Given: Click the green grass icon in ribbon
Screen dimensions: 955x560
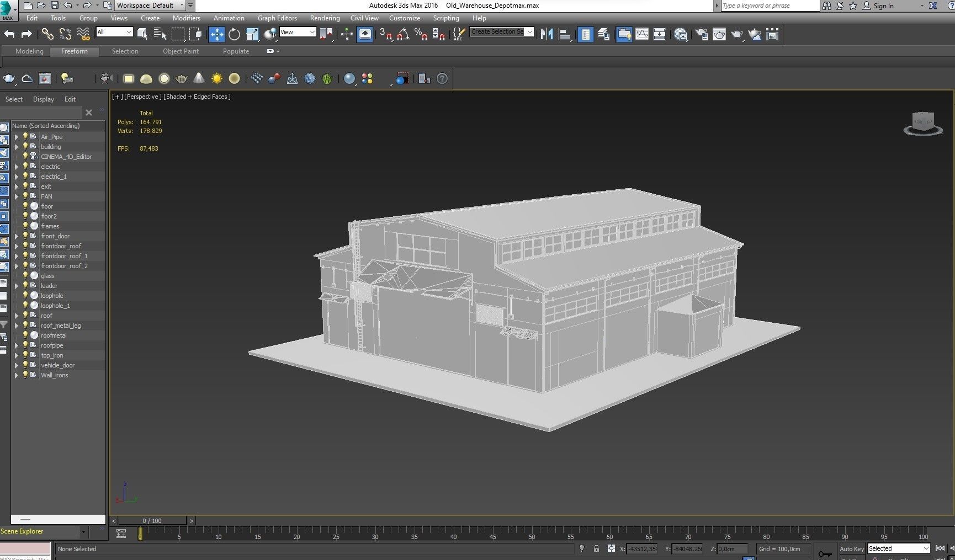Looking at the screenshot, I should [x=327, y=78].
